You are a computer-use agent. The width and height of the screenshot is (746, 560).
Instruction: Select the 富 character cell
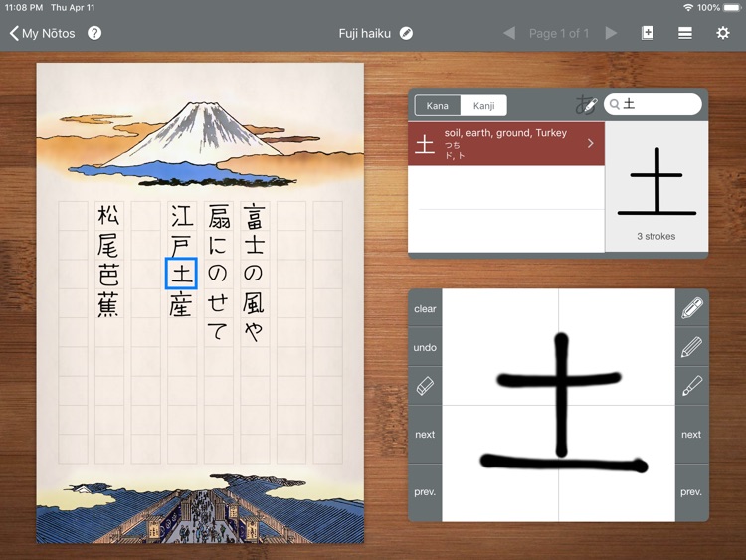(x=255, y=216)
